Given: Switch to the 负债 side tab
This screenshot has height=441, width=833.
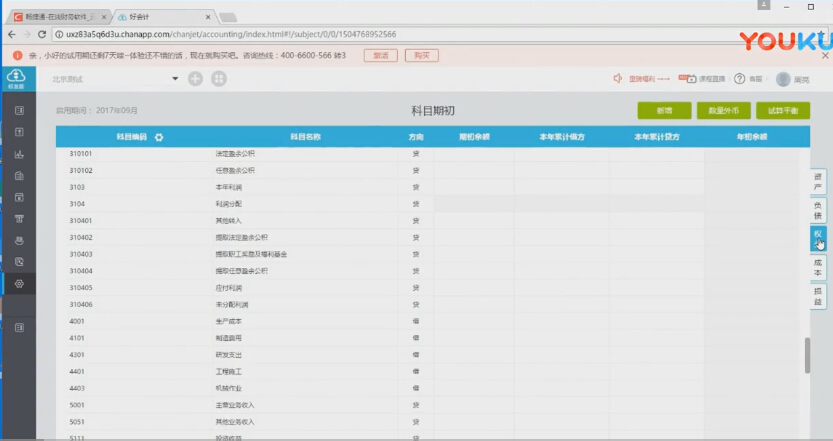Looking at the screenshot, I should [818, 209].
